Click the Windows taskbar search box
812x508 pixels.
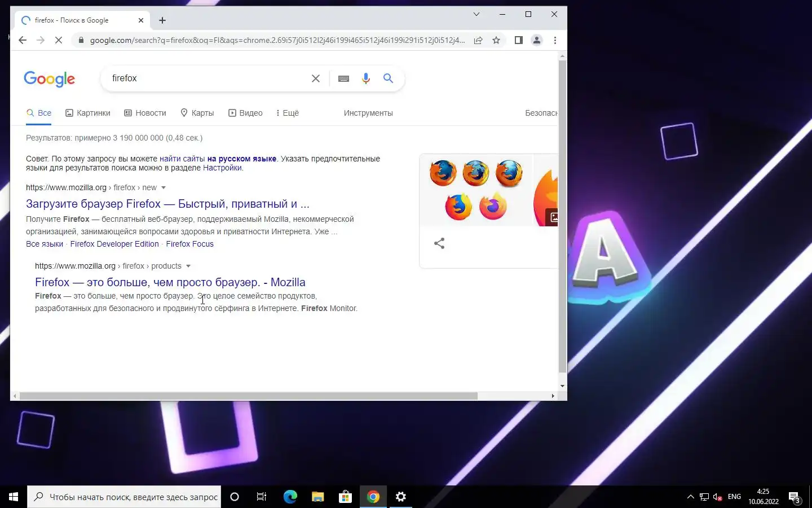tap(124, 497)
